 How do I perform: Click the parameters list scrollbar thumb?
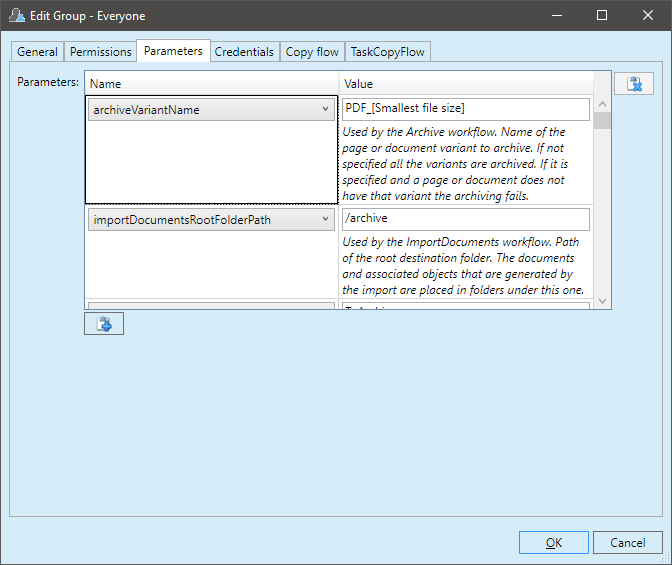coord(602,120)
